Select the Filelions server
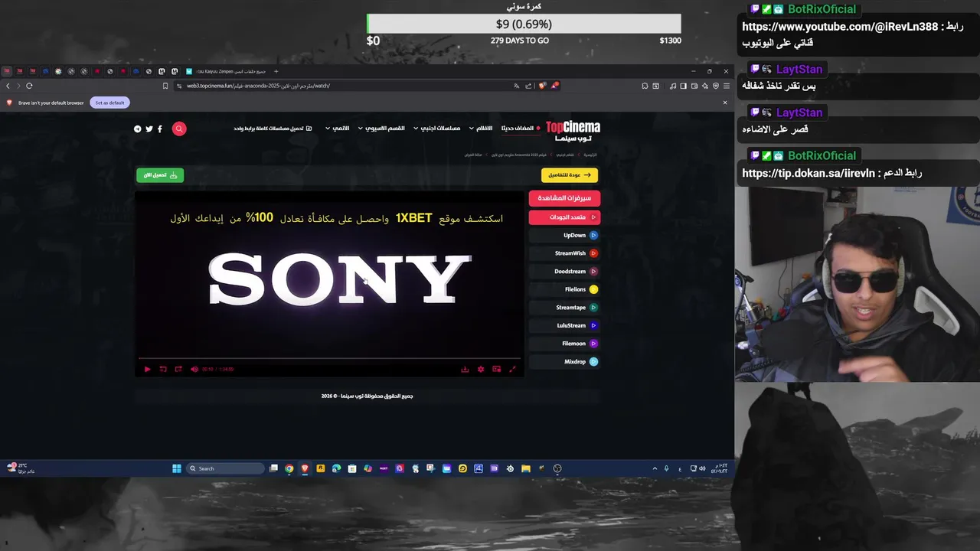Image resolution: width=980 pixels, height=551 pixels. (x=564, y=289)
